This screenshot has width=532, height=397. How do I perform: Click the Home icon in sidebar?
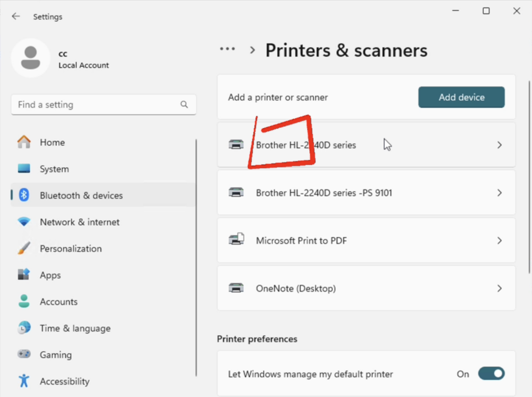coord(24,142)
